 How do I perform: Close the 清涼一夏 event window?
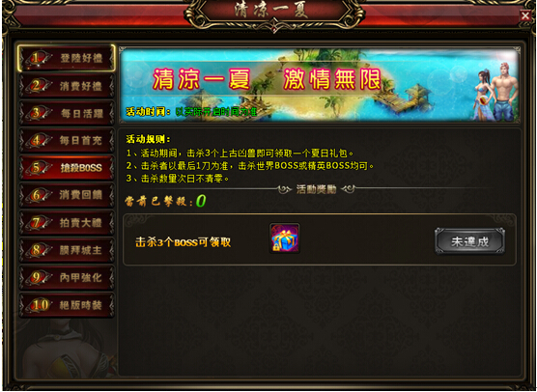point(525,15)
